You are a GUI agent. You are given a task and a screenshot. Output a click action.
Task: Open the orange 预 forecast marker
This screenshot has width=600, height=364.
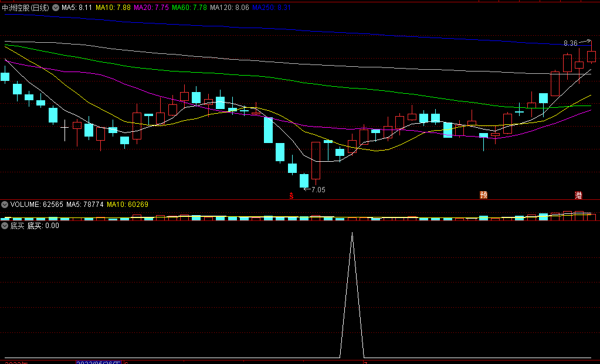pos(484,195)
